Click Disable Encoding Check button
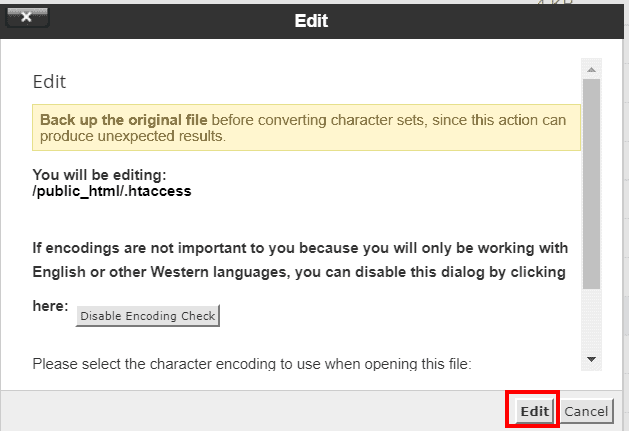 coord(148,316)
